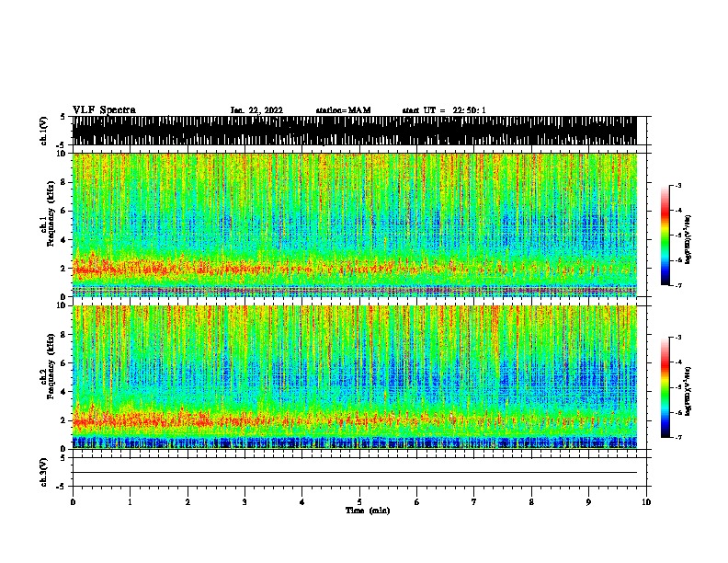Click the "-4" label on ch.2 colorbar

pyautogui.click(x=677, y=362)
